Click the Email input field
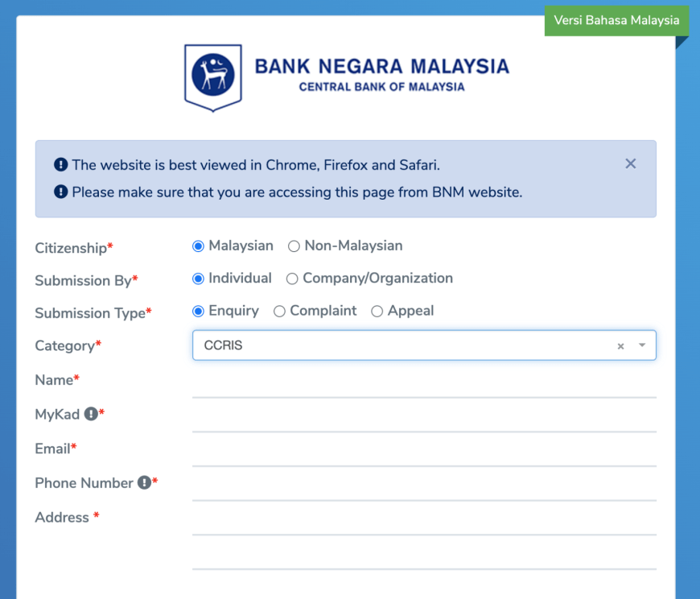700x599 pixels. 424,452
